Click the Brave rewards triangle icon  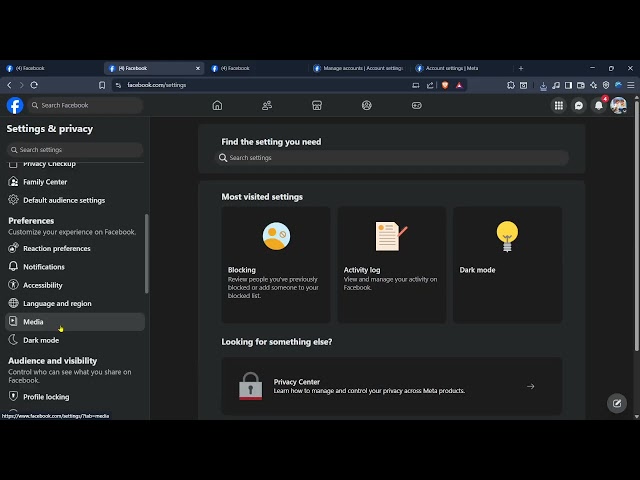click(459, 85)
